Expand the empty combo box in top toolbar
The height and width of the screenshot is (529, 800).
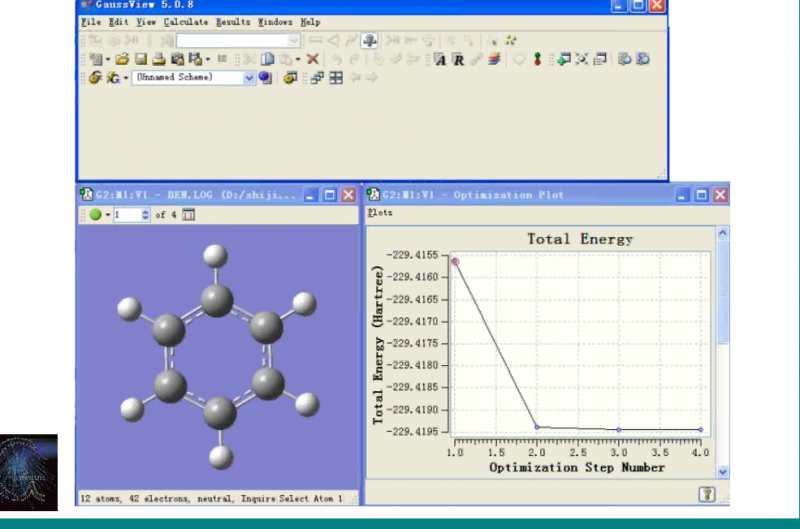coord(293,41)
